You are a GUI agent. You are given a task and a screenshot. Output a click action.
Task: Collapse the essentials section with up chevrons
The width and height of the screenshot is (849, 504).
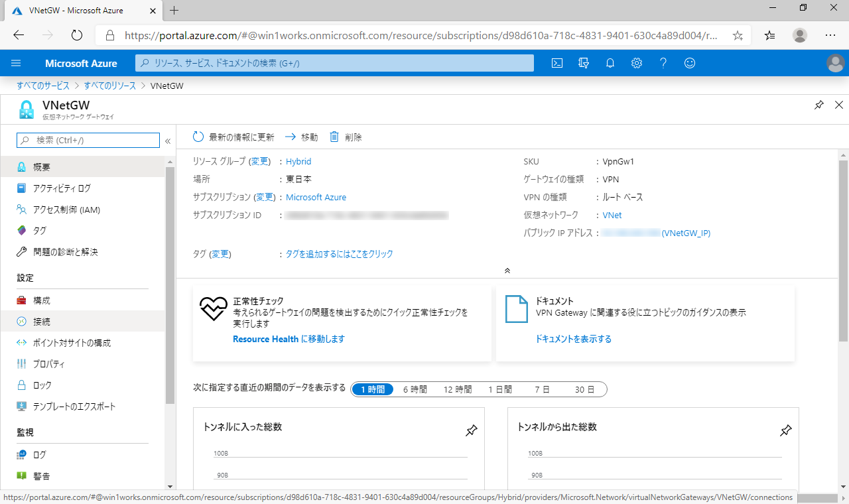(x=507, y=271)
